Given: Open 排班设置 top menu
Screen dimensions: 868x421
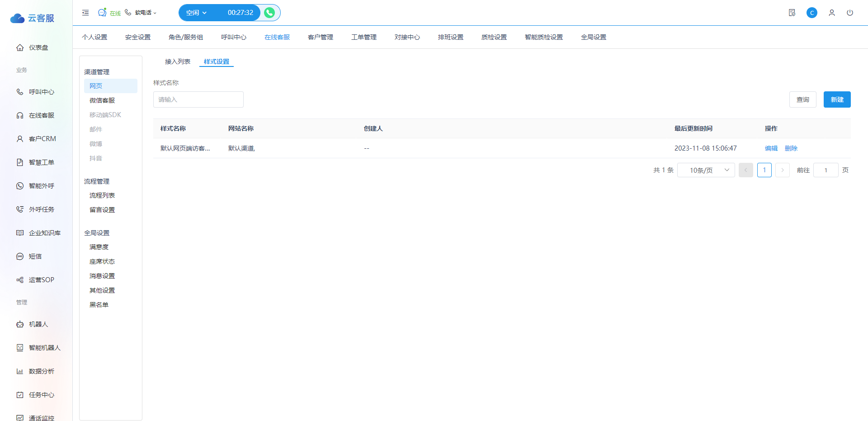Looking at the screenshot, I should [x=451, y=37].
